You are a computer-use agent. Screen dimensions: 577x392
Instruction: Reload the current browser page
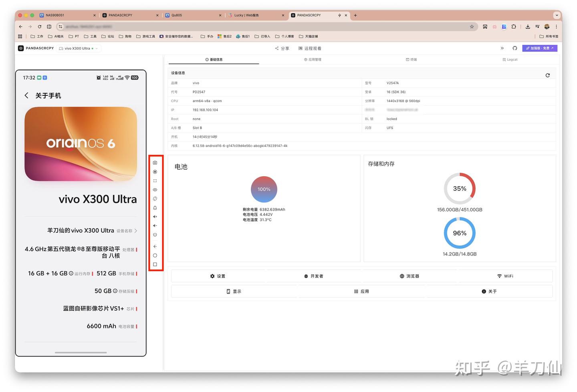[x=40, y=26]
